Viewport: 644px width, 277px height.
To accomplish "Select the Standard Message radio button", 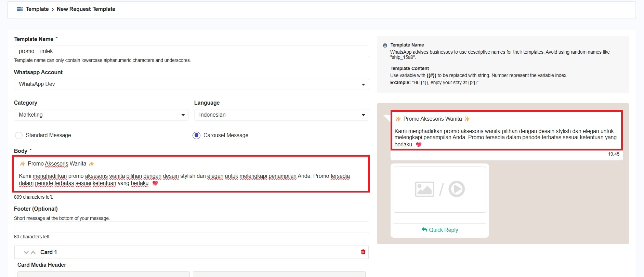I will tap(19, 135).
